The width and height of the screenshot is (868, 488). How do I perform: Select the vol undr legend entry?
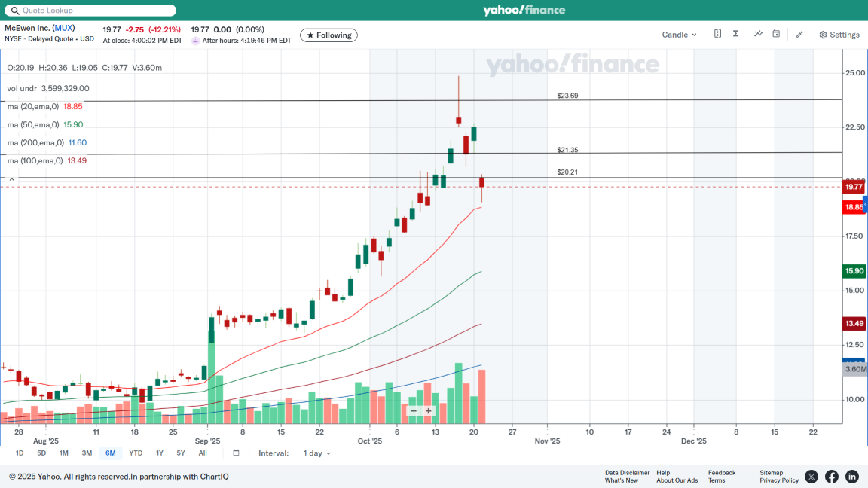coord(48,89)
